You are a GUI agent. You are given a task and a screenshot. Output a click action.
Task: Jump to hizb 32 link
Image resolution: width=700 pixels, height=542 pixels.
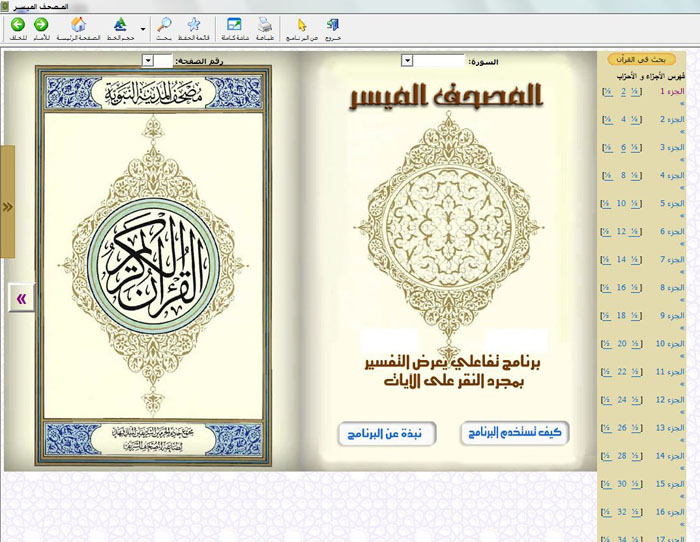[x=621, y=512]
